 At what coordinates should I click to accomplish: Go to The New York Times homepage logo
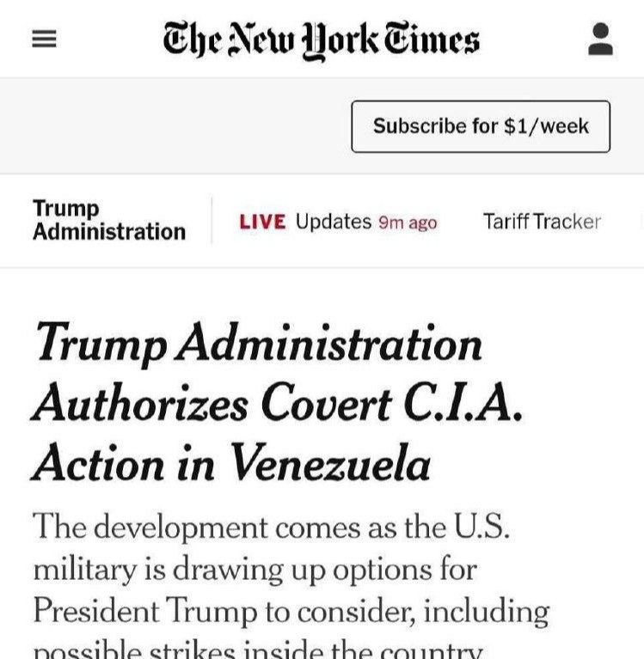pos(321,40)
